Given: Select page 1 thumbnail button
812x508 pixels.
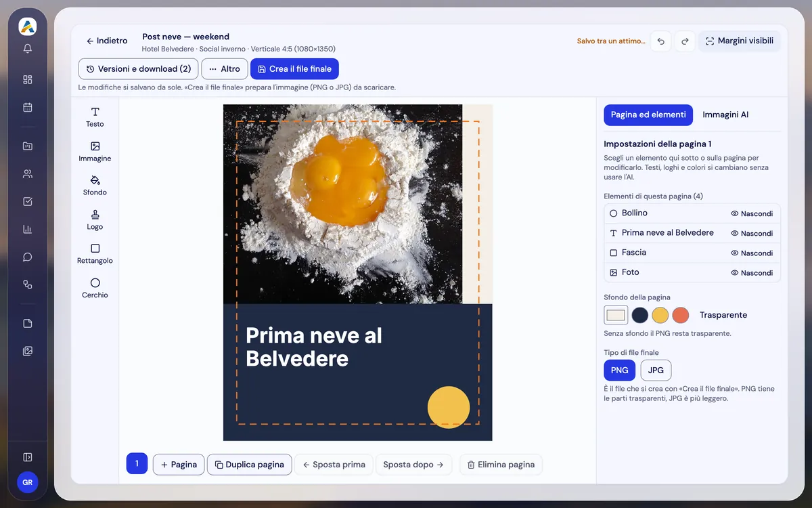Looking at the screenshot, I should click(137, 464).
